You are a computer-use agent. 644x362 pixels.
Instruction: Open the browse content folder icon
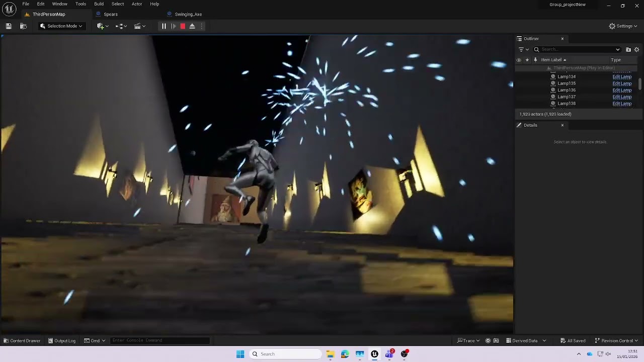click(x=23, y=26)
